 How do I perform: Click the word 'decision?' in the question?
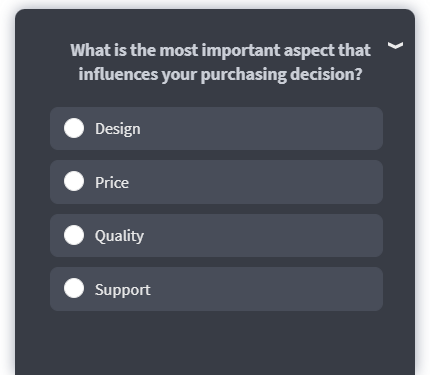tap(326, 74)
